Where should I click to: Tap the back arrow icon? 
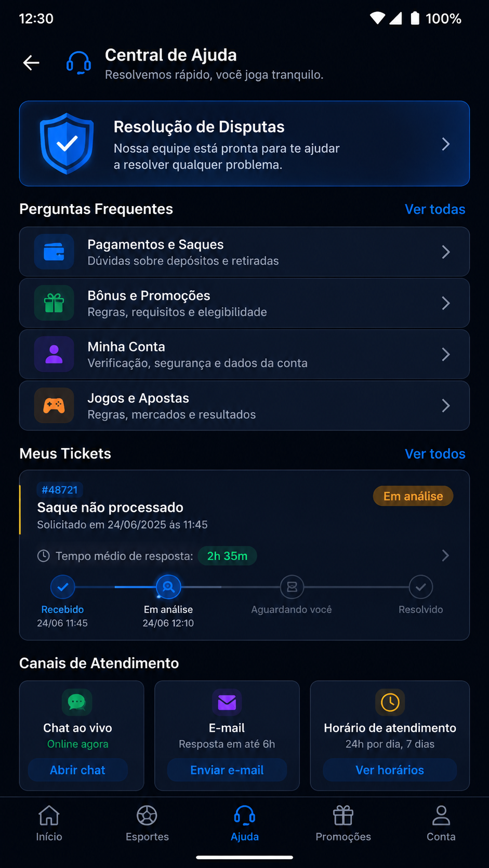pyautogui.click(x=31, y=63)
